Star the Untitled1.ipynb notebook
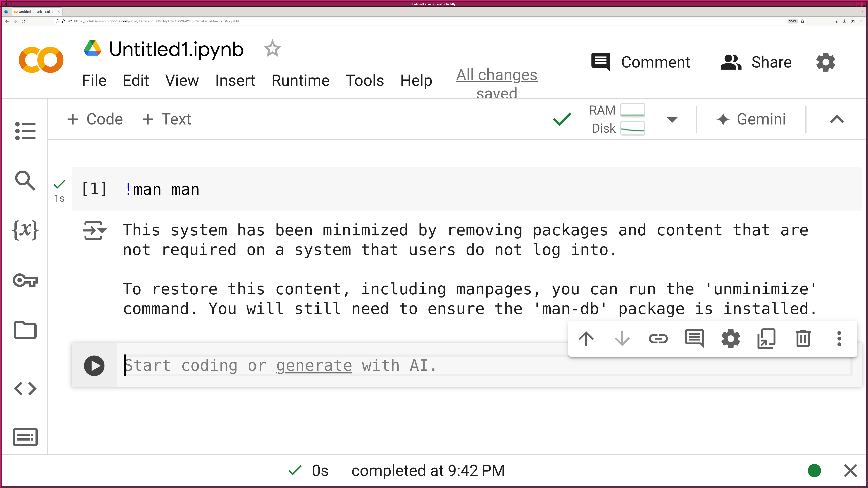 click(272, 49)
